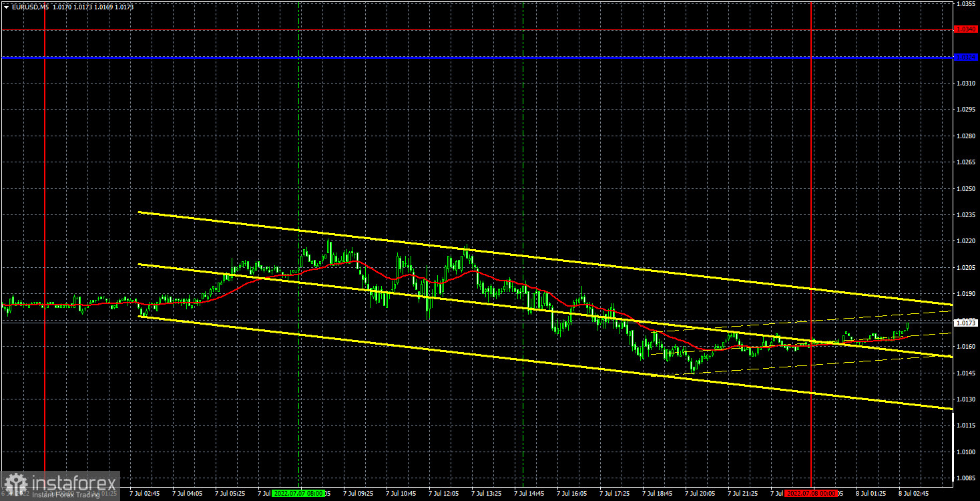The image size is (980, 501).
Task: Click the 1.0235 price scale value
Action: 966,214
